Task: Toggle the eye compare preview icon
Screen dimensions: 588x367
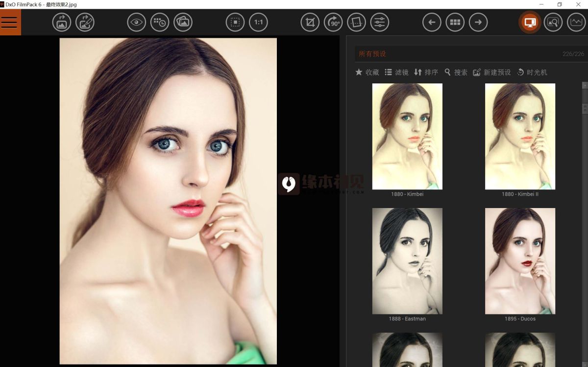Action: [x=137, y=22]
